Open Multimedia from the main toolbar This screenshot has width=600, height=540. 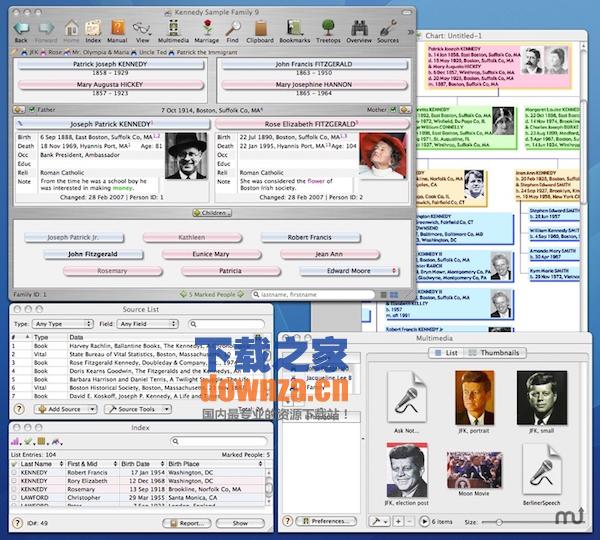(173, 29)
